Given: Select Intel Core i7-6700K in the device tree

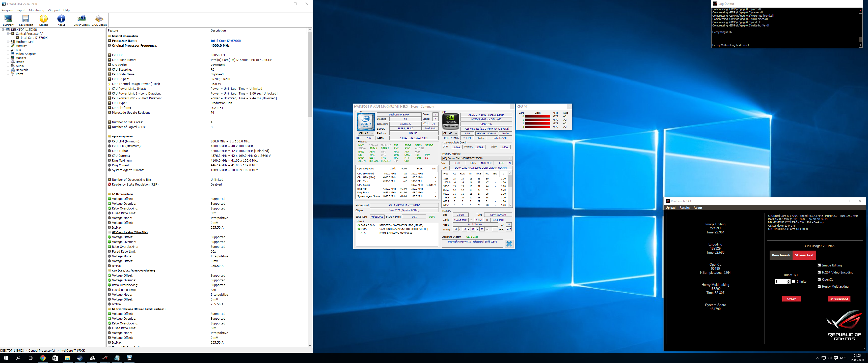Looking at the screenshot, I should pyautogui.click(x=34, y=38).
